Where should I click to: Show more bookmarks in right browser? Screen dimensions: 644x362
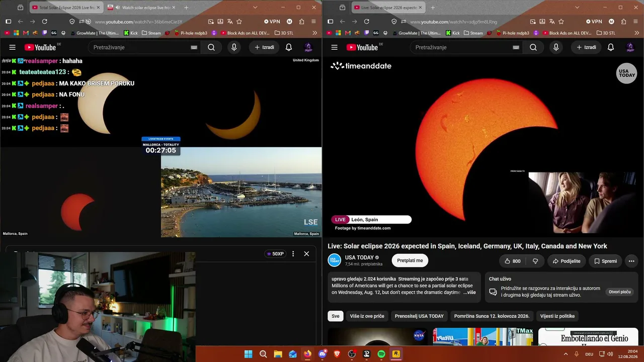[636, 33]
